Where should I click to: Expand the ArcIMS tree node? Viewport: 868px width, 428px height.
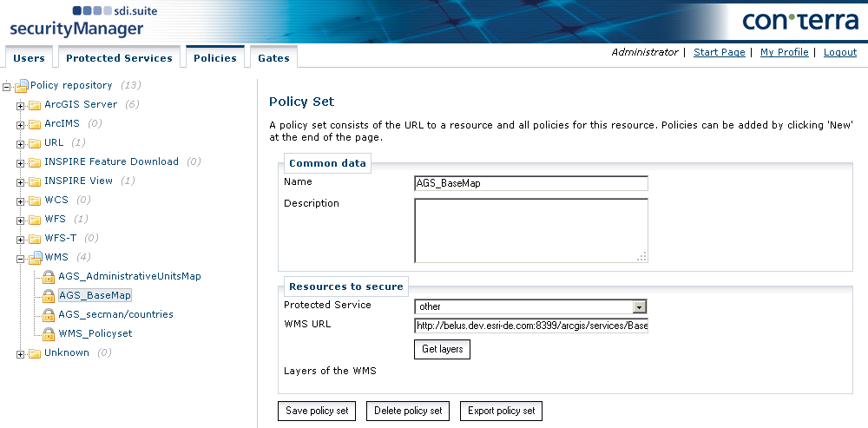(21, 124)
